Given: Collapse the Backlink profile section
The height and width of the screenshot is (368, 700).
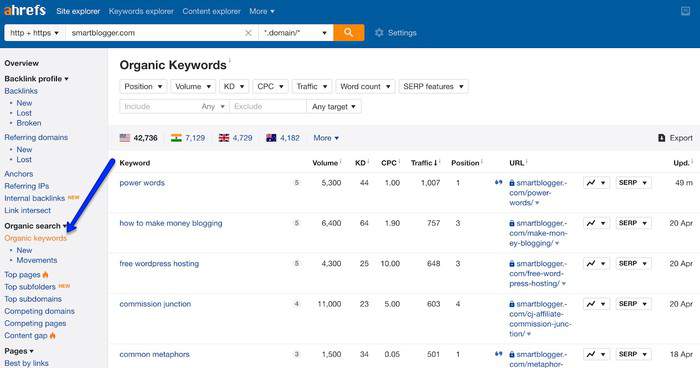Looking at the screenshot, I should tap(36, 79).
